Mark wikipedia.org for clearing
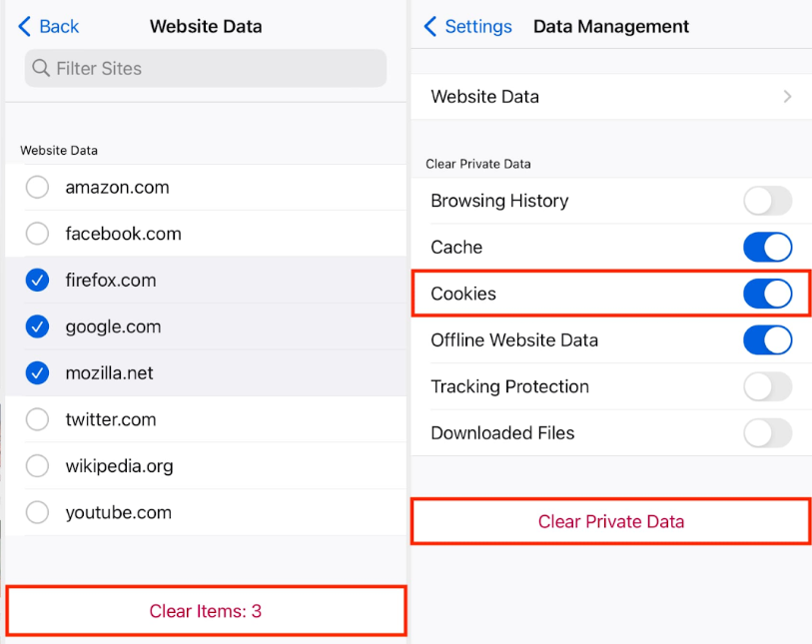Image resolution: width=812 pixels, height=644 pixels. tap(37, 466)
